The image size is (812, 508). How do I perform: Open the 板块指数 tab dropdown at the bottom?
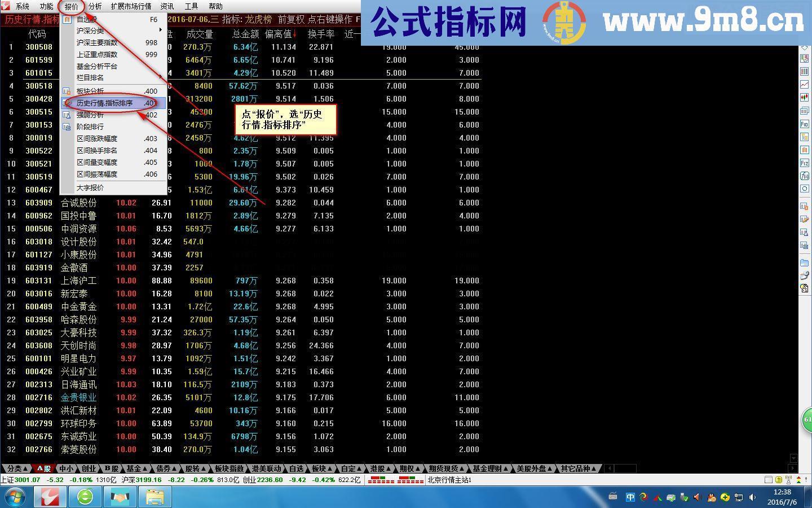click(x=230, y=468)
